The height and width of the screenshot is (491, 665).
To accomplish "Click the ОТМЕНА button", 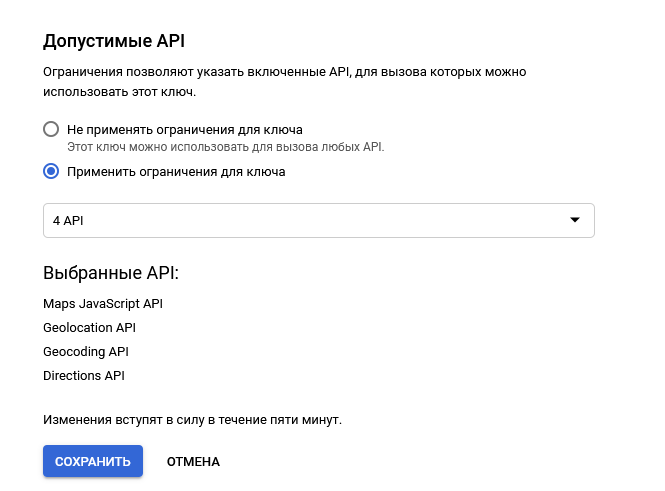I will 193,462.
